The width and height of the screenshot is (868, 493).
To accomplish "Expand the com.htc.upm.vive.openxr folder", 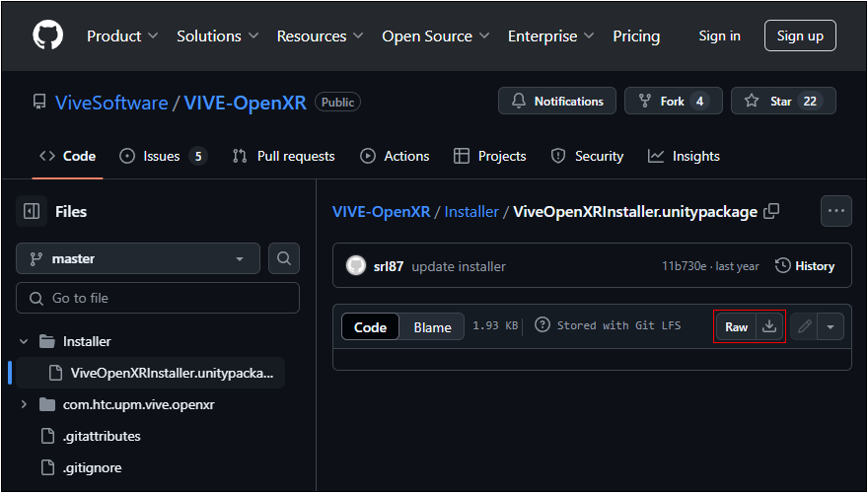I will (x=25, y=404).
